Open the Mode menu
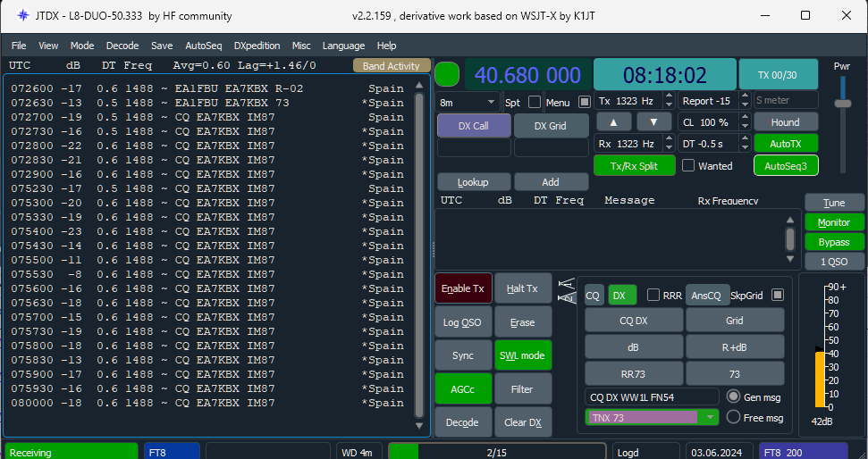This screenshot has width=868, height=459. [x=82, y=46]
